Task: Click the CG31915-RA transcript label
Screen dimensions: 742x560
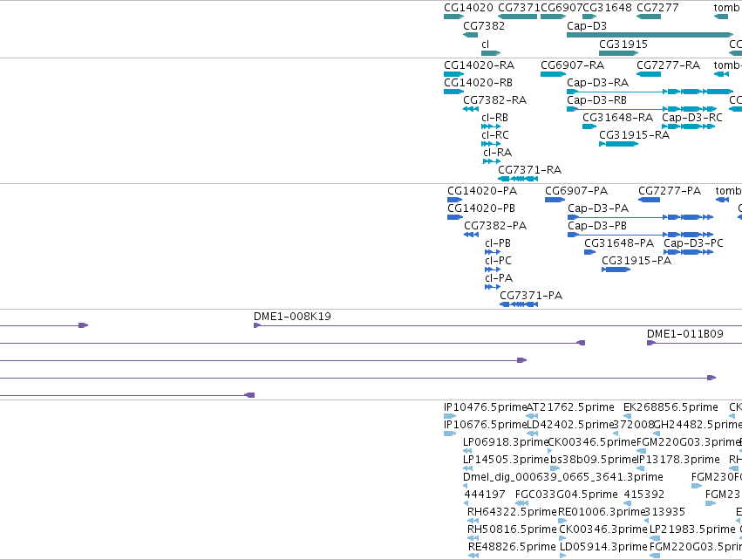Action: click(634, 135)
